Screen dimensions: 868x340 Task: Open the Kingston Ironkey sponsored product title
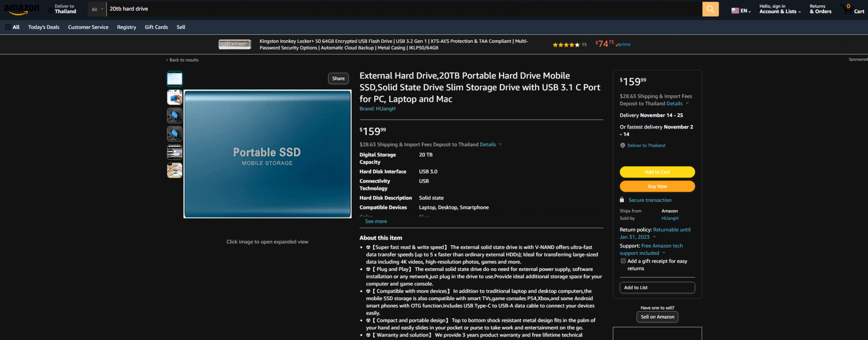(x=394, y=45)
